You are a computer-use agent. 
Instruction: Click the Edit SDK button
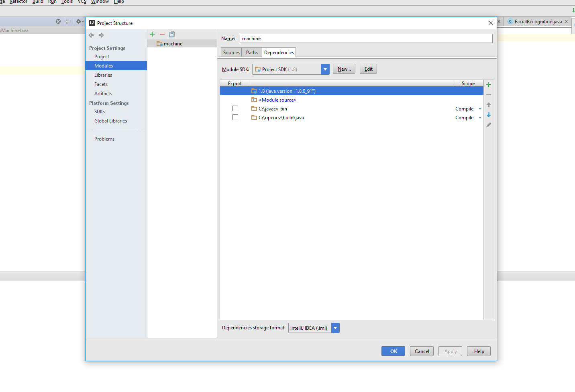(x=368, y=69)
